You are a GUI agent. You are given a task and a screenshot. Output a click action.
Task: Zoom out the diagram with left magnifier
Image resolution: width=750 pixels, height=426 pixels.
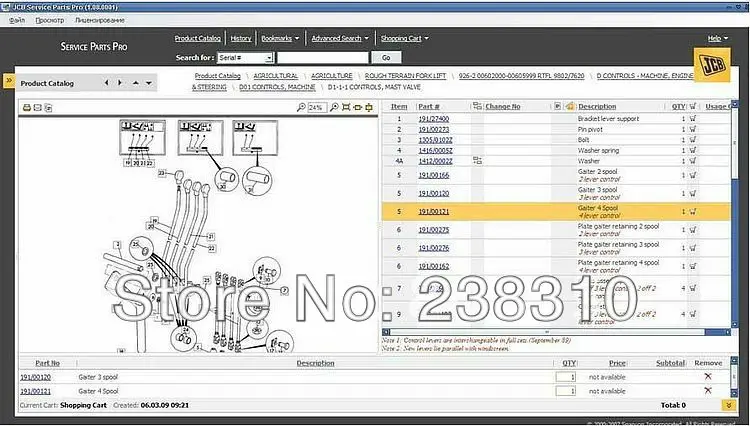point(301,107)
